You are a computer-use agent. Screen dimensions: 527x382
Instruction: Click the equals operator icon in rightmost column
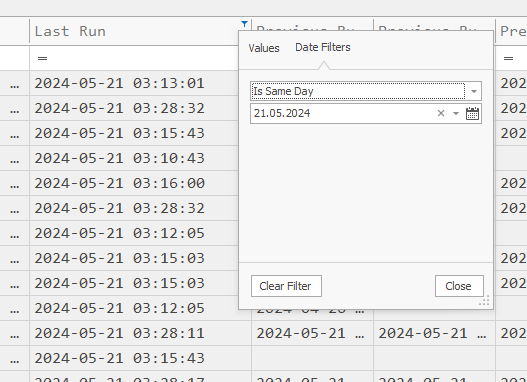(x=508, y=58)
